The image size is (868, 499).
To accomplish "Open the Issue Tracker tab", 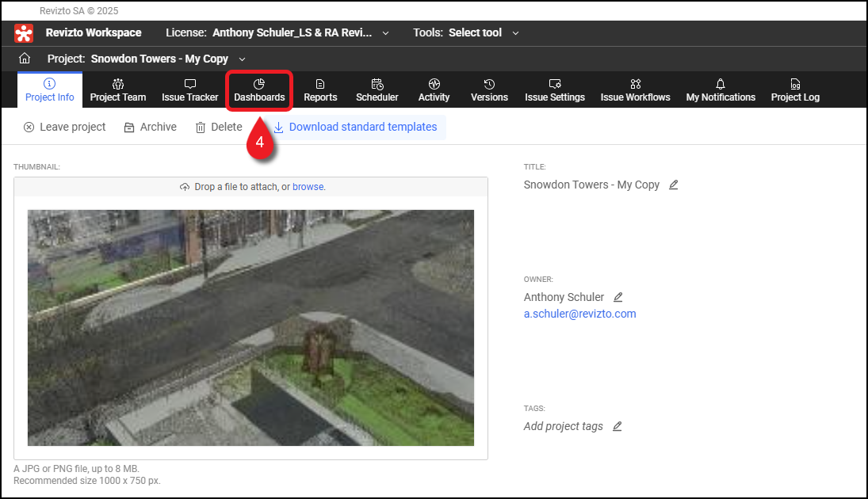I will click(189, 90).
